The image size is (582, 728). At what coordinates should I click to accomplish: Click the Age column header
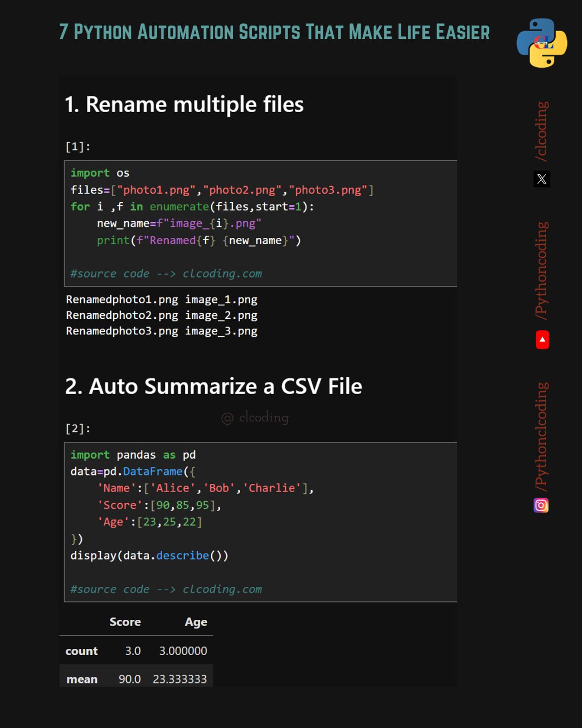(x=196, y=622)
